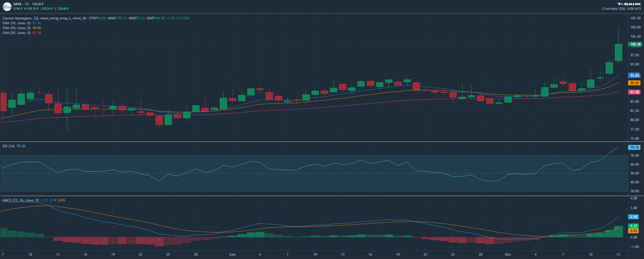Click the 75.00 price axis label
Image resolution: width=644 pixels, height=259 pixels.
point(635,139)
